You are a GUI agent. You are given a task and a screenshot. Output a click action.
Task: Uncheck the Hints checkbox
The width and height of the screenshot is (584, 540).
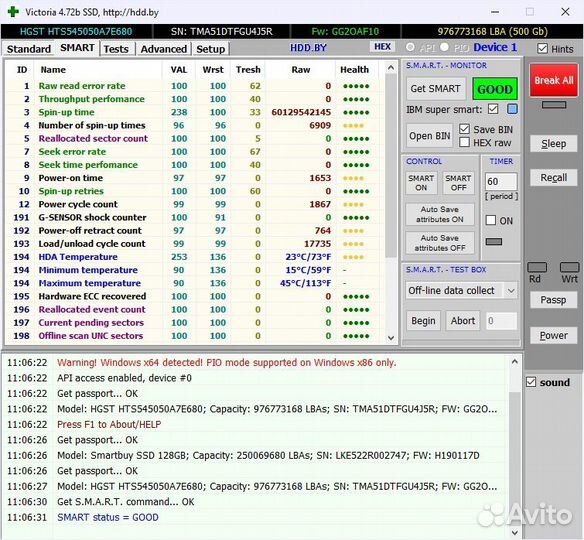tap(543, 48)
